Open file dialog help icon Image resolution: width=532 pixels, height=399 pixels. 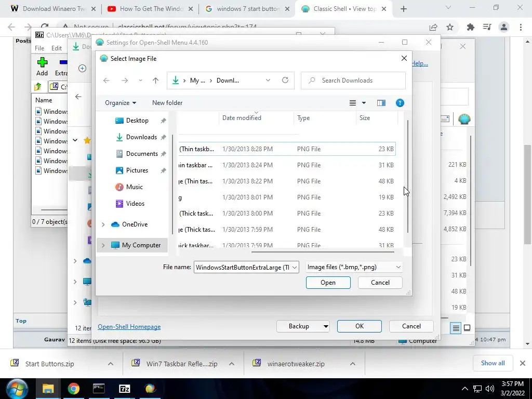pyautogui.click(x=400, y=103)
